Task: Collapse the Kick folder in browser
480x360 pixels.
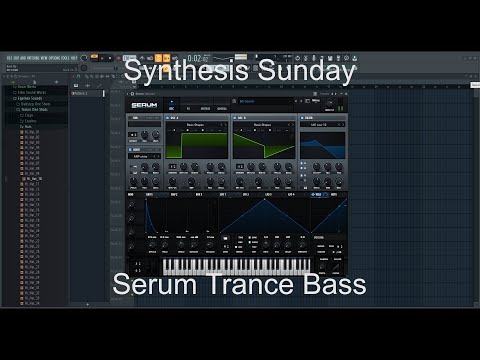Action: (26, 127)
